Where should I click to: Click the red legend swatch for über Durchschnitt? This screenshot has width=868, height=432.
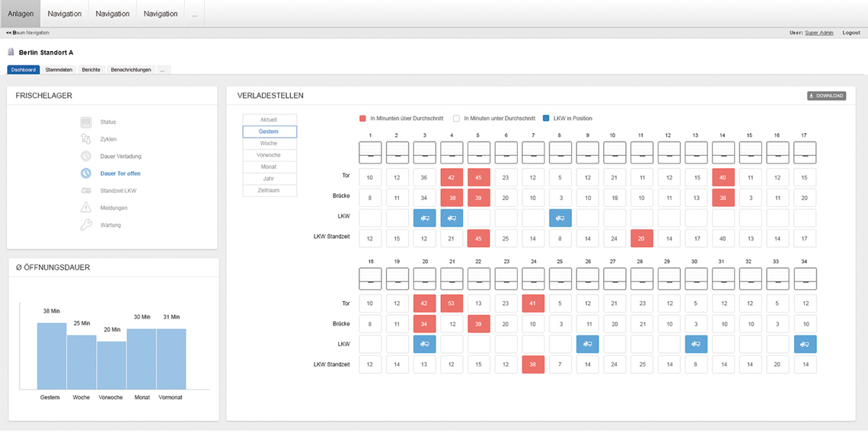tap(362, 119)
